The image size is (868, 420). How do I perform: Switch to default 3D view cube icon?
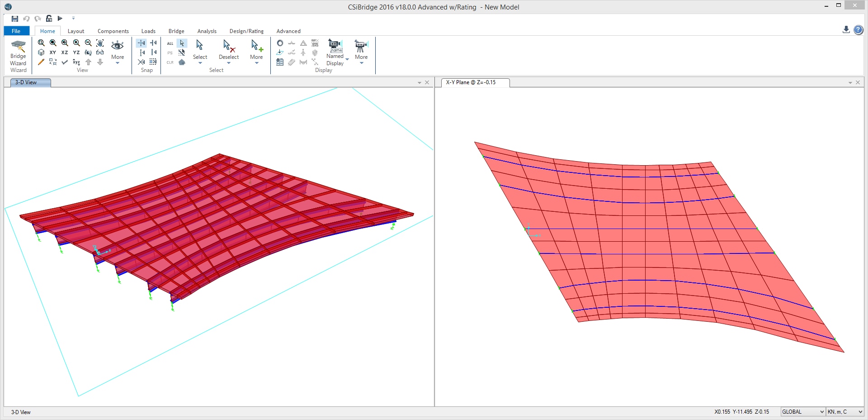[41, 52]
